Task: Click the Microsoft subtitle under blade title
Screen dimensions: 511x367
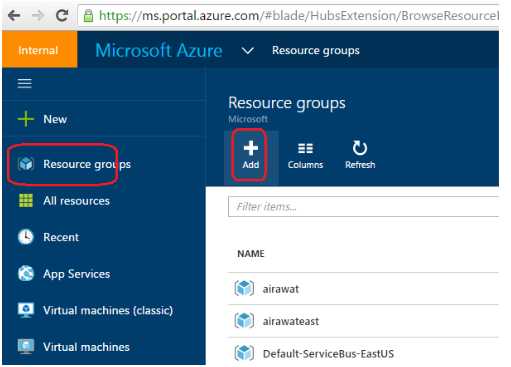Action: click(x=248, y=119)
